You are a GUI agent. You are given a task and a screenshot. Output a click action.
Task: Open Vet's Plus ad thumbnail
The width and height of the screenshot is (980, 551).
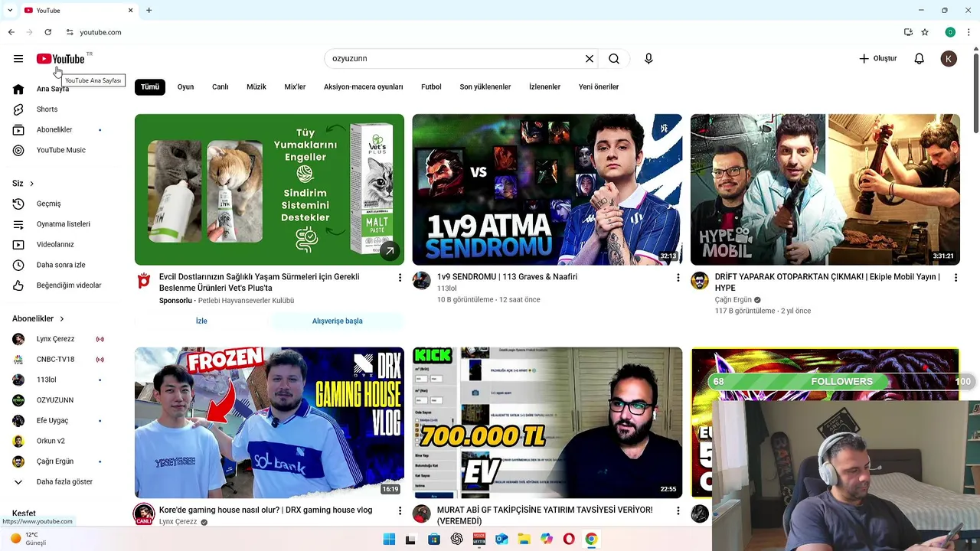[x=269, y=190]
